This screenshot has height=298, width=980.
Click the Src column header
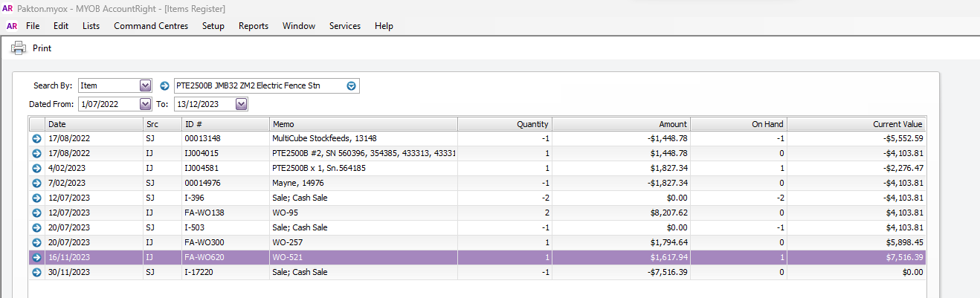tap(162, 124)
